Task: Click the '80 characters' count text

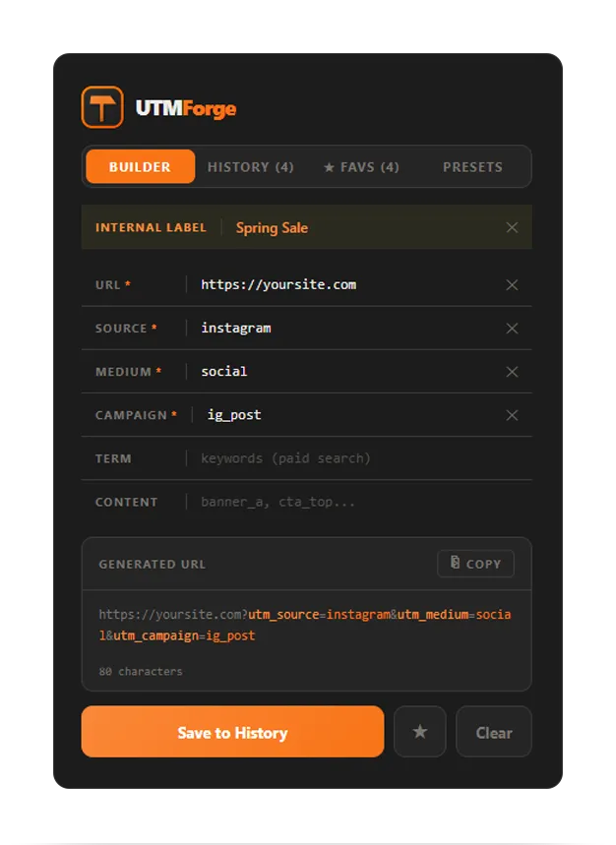Action: pyautogui.click(x=141, y=672)
